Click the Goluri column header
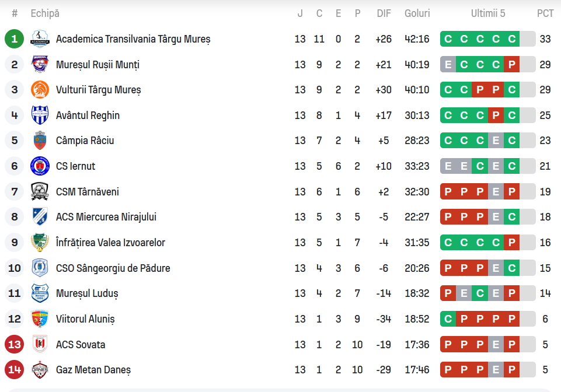The image size is (561, 392). point(417,13)
